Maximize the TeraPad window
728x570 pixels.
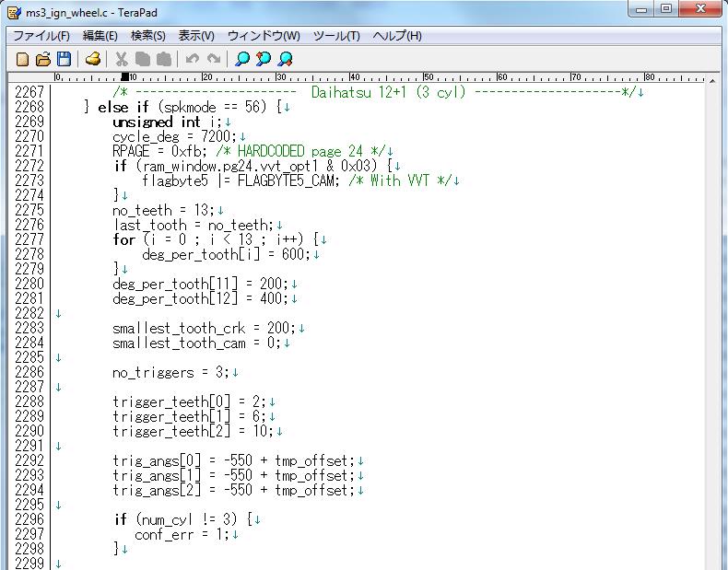(666, 9)
